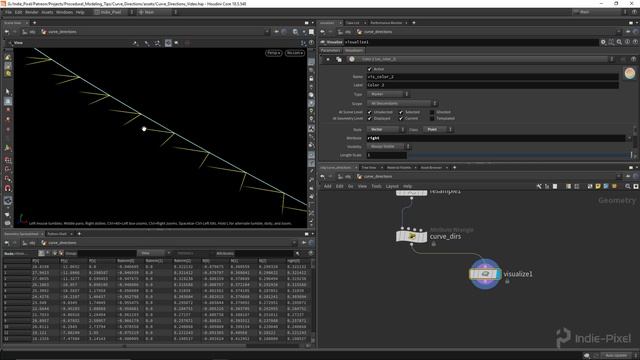640x360 pixels.
Task: Click the lock icon in right viewport toolbar
Action: (311, 78)
